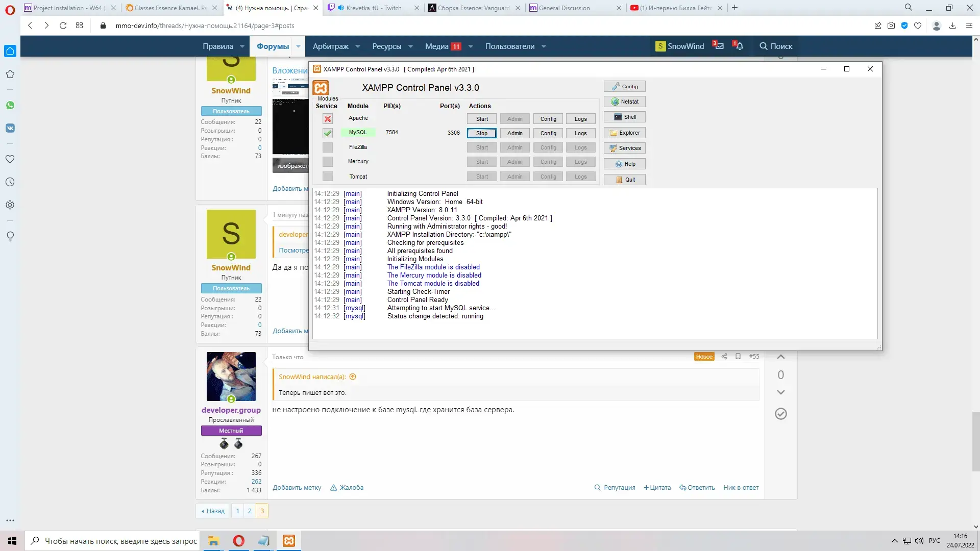Expand Ресурсы dropdown arrow

[x=411, y=46]
